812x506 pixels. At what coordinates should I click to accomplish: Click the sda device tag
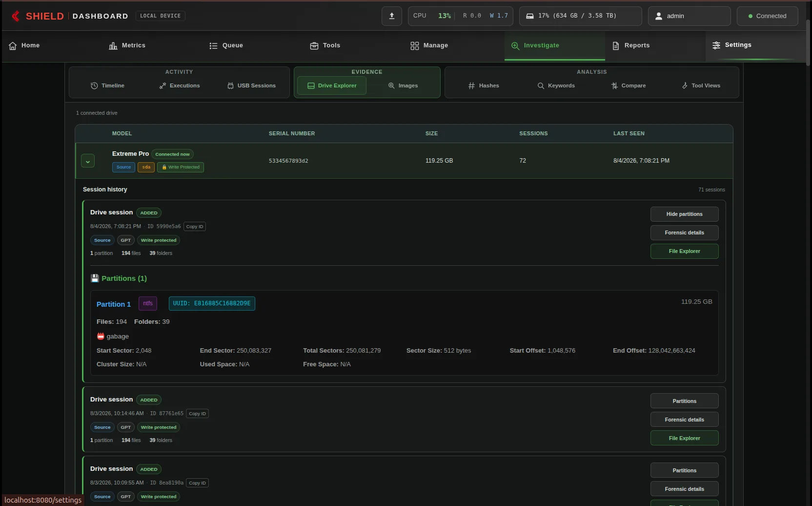point(146,167)
